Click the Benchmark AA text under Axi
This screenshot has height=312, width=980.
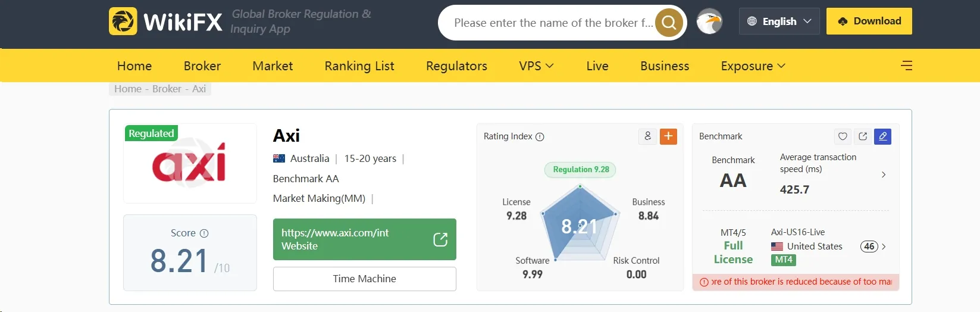click(x=306, y=179)
